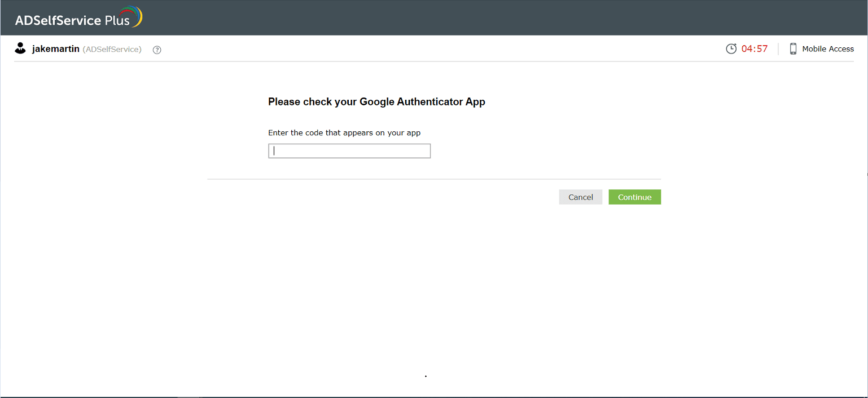868x398 pixels.
Task: Click the horizontal separator above the buttons
Action: [x=434, y=179]
